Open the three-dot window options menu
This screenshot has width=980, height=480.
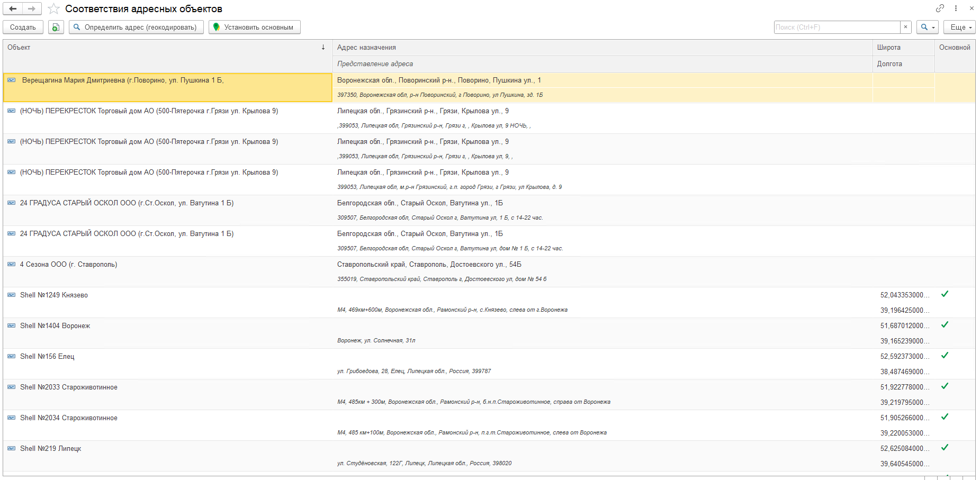(x=956, y=8)
